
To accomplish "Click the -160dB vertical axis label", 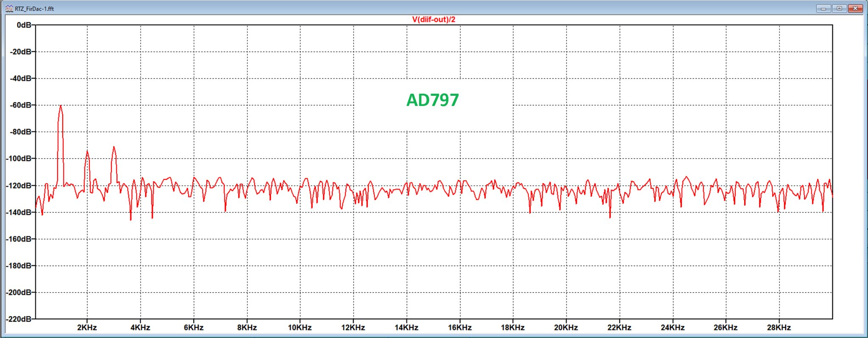I will coord(19,239).
